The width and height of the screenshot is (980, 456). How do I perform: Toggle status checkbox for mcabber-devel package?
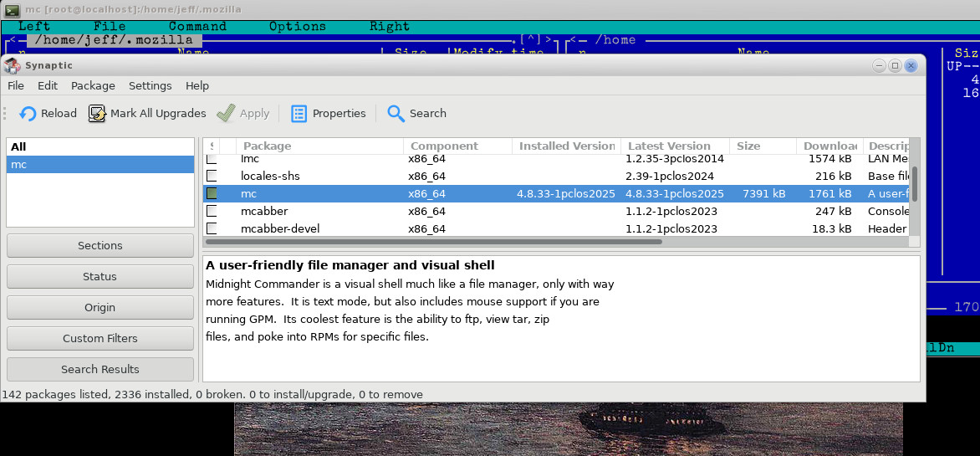pos(212,228)
